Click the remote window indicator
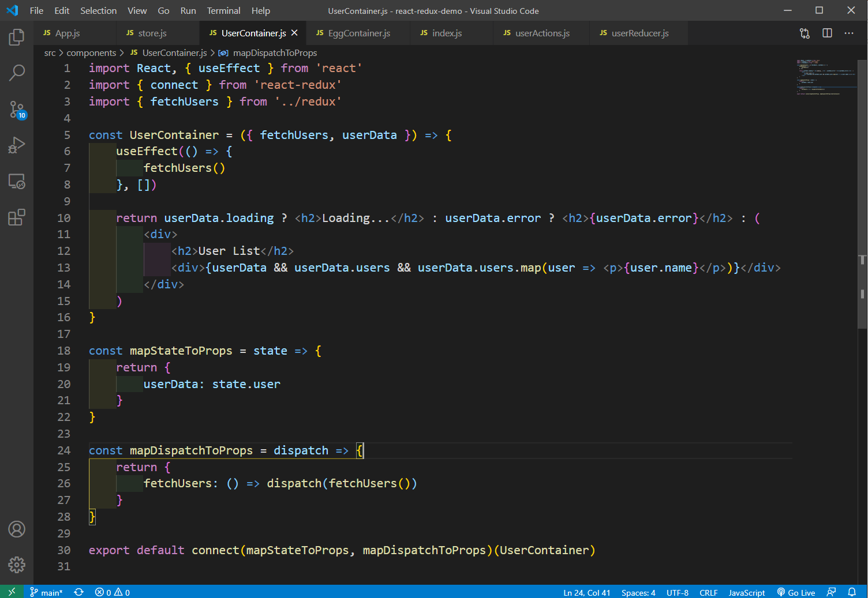This screenshot has width=868, height=598. [12, 592]
